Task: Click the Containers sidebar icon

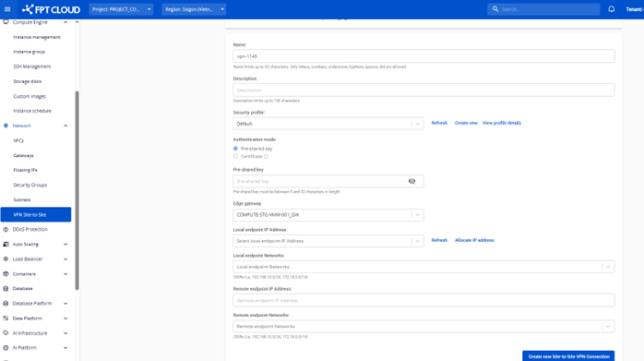Action: (x=6, y=274)
